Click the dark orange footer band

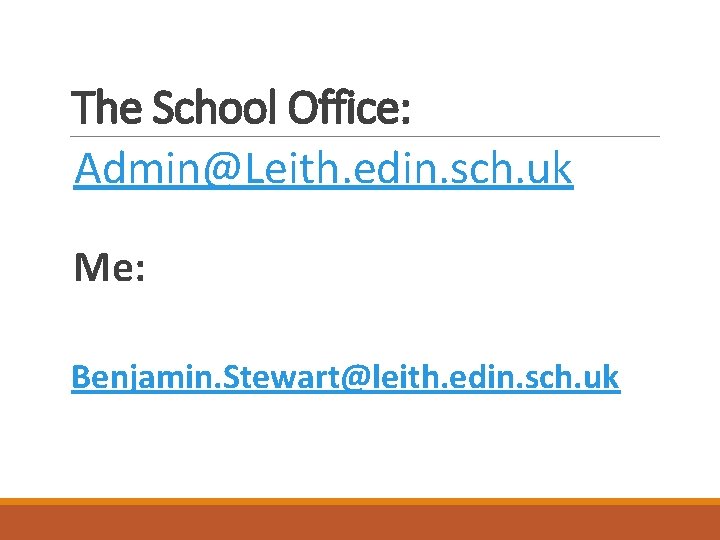[x=360, y=523]
